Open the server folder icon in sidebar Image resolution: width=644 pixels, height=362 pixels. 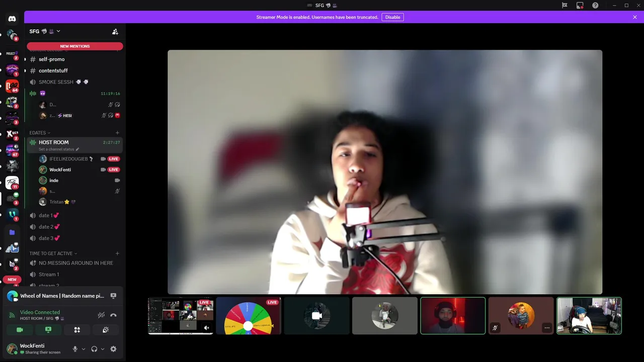point(12,232)
